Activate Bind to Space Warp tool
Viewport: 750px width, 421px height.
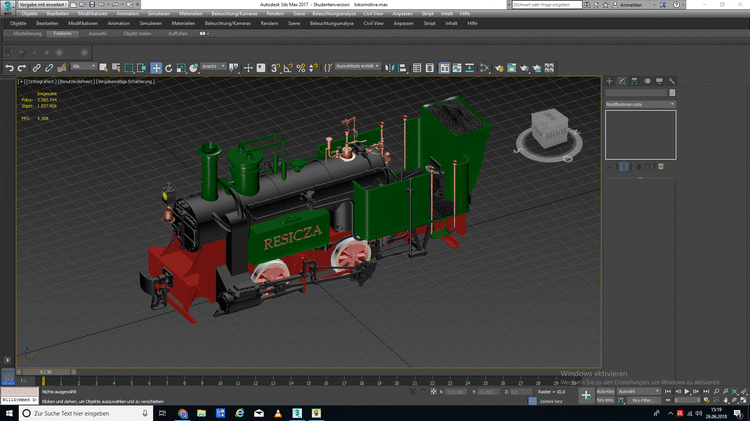[x=62, y=68]
